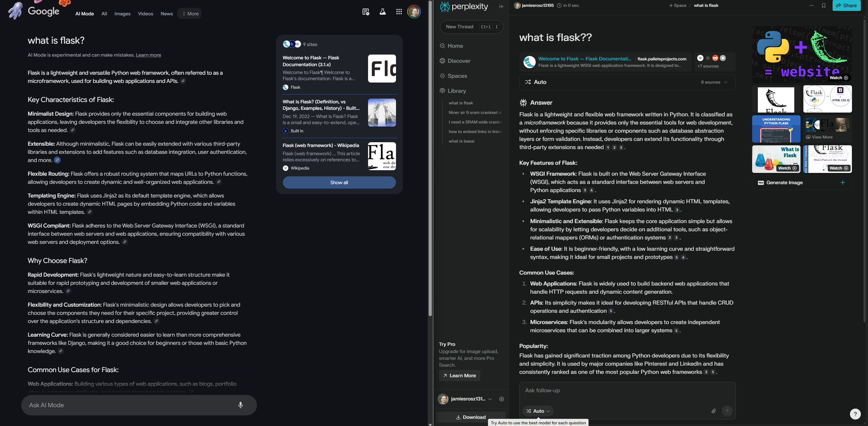
Task: Bookmark this Perplexity thread
Action: 824,5
